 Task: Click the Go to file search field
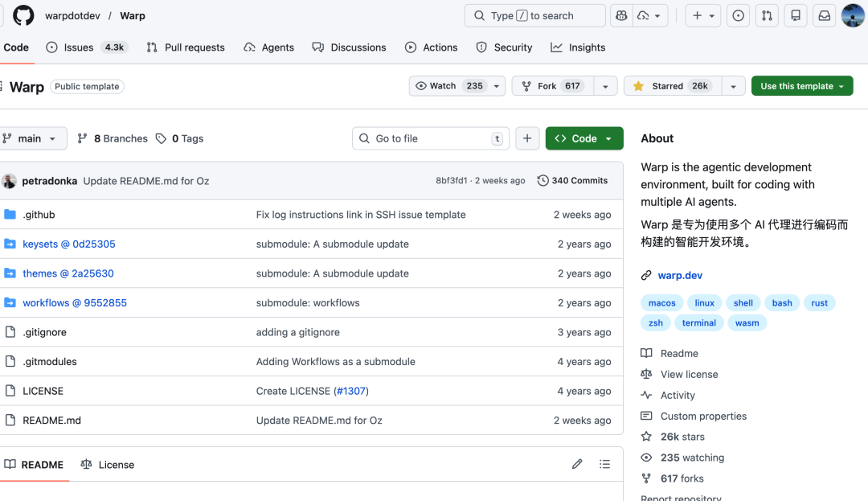430,138
